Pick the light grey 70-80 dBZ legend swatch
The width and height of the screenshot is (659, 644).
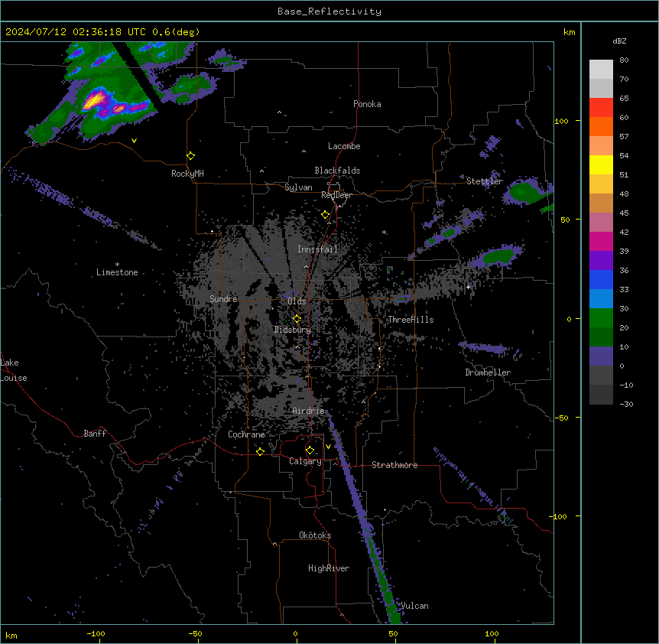[601, 70]
